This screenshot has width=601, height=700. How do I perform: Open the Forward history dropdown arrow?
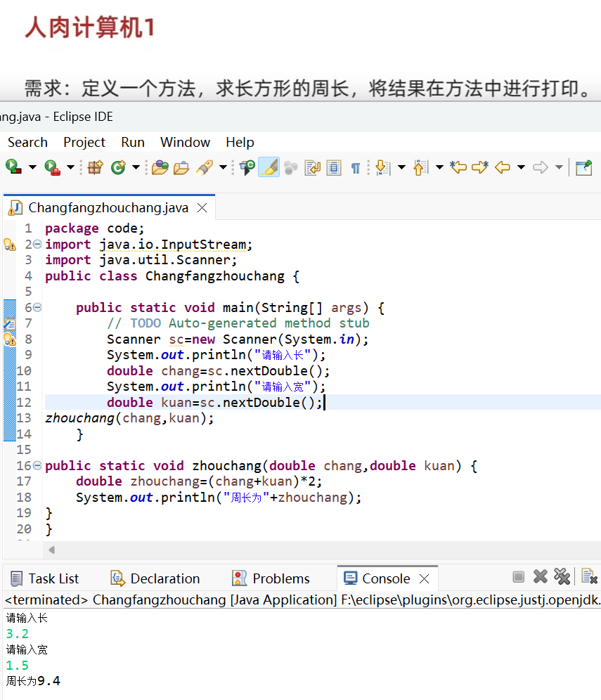click(x=559, y=167)
